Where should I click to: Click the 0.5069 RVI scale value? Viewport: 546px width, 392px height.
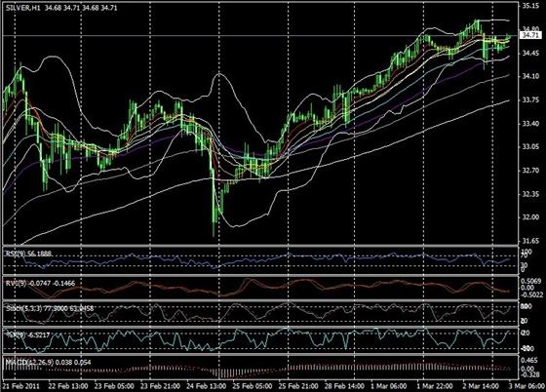531,281
